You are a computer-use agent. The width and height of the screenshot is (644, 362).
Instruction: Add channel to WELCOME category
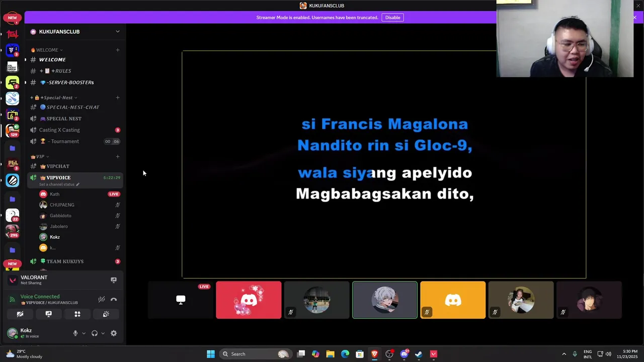[118, 50]
